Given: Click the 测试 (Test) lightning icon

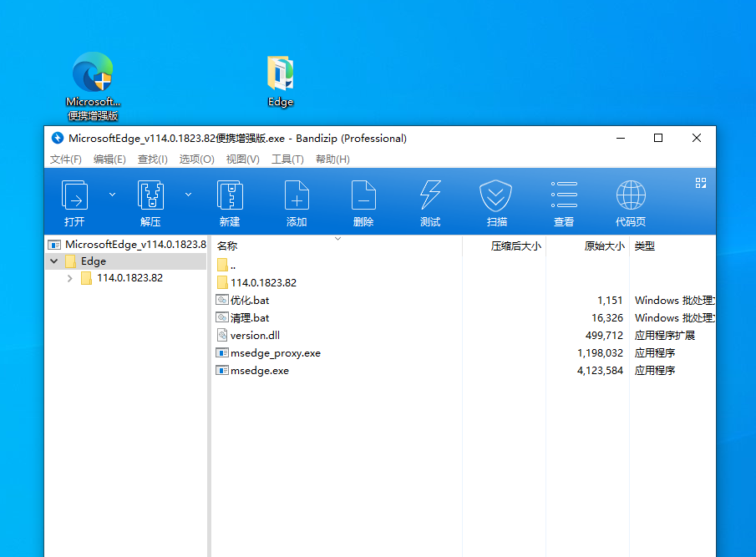Looking at the screenshot, I should tap(430, 195).
